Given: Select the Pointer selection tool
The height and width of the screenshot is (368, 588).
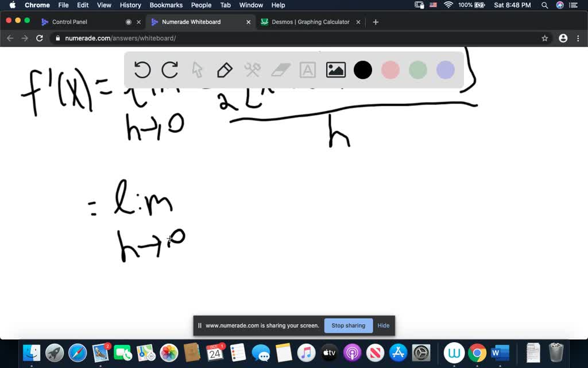Looking at the screenshot, I should [197, 70].
